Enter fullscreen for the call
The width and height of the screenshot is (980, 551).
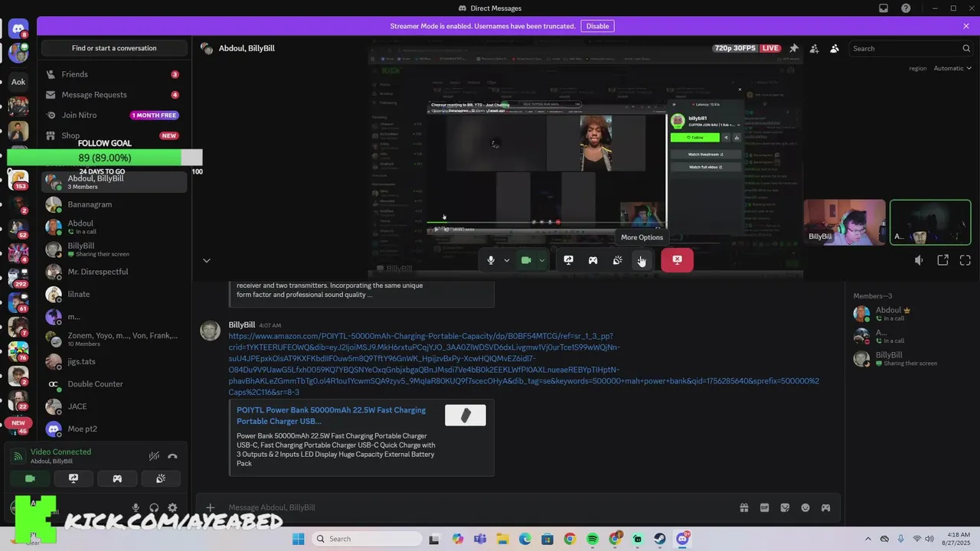point(965,260)
